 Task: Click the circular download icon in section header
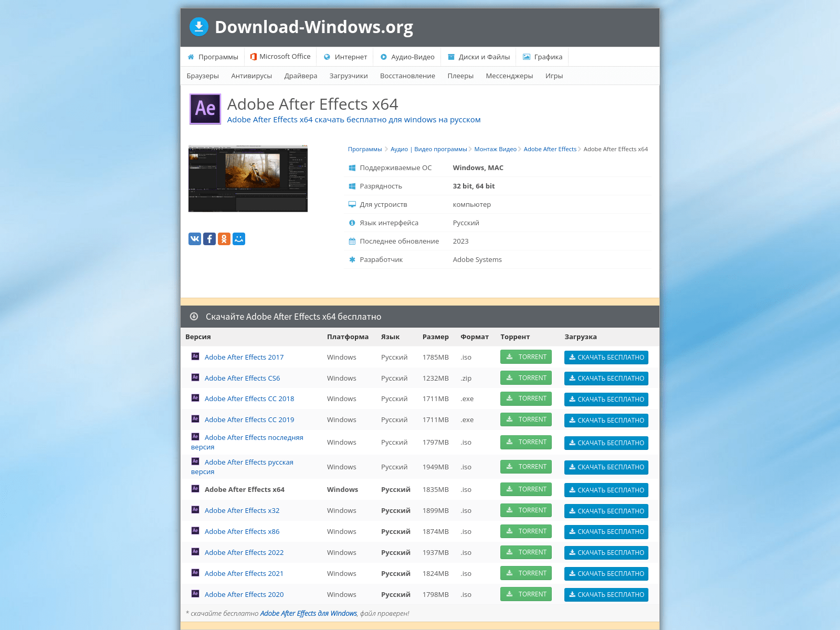[x=194, y=317]
